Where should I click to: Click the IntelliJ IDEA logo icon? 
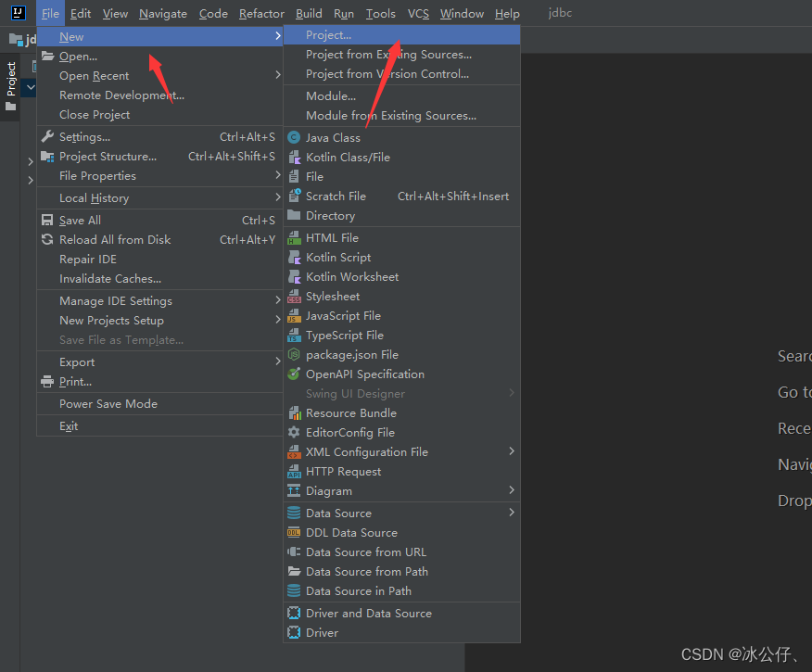tap(19, 12)
